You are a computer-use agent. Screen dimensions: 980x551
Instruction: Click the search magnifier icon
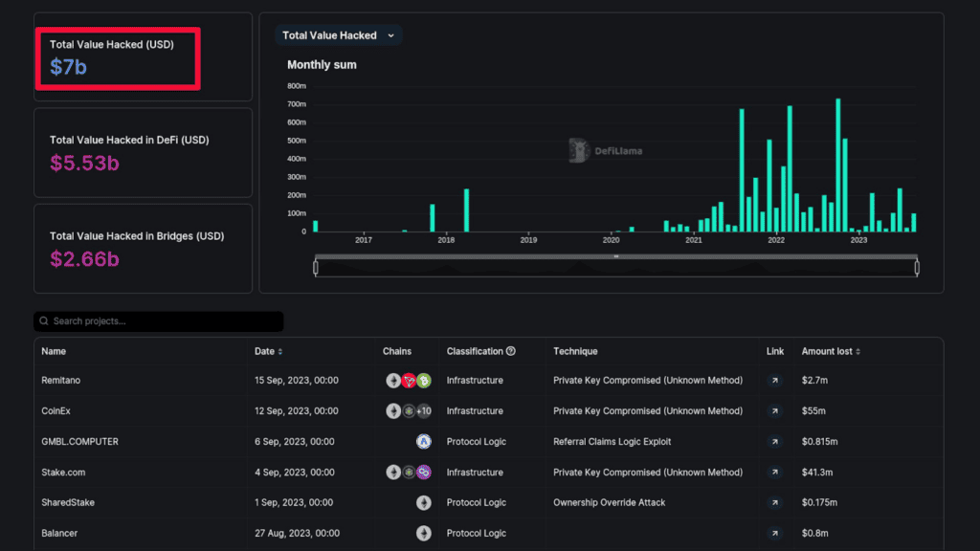[x=44, y=321]
